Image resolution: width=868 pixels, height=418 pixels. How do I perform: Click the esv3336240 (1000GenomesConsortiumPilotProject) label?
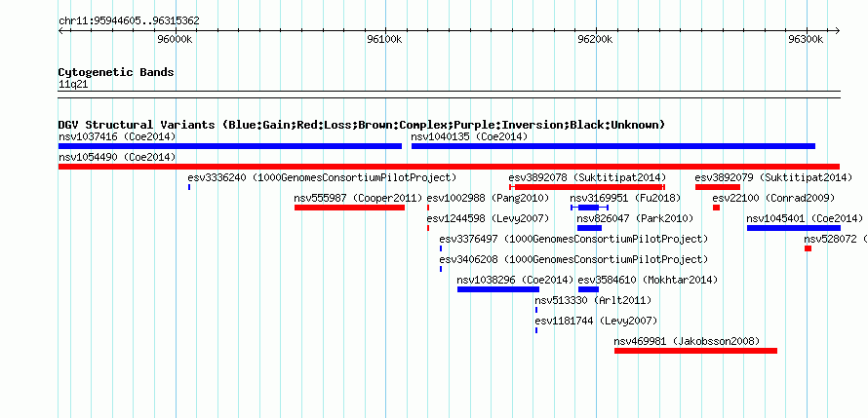pyautogui.click(x=322, y=177)
